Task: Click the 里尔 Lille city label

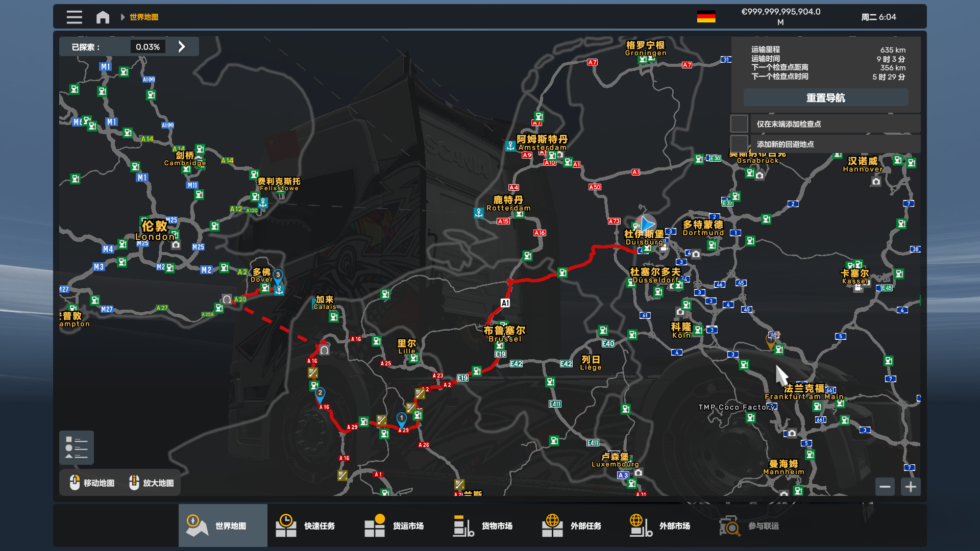Action: (407, 346)
